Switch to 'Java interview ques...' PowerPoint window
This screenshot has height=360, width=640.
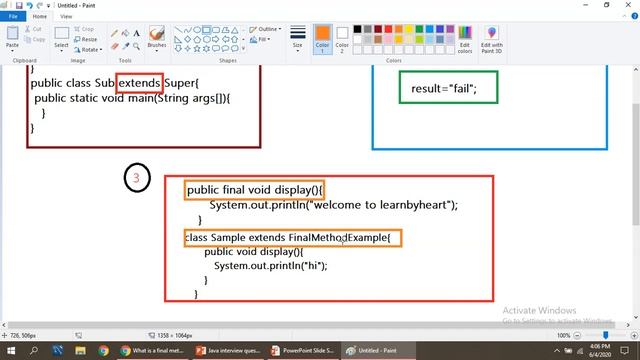coord(228,351)
